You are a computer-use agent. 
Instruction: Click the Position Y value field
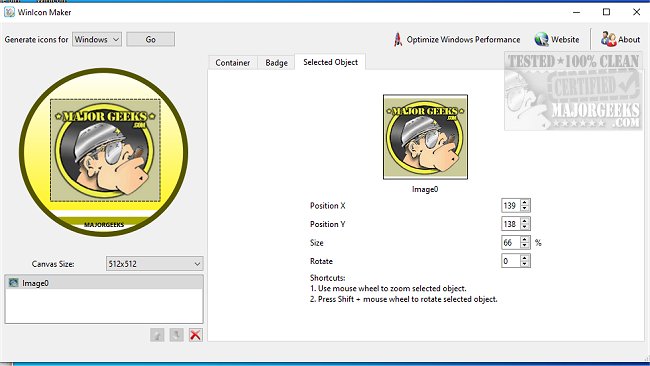coord(510,224)
